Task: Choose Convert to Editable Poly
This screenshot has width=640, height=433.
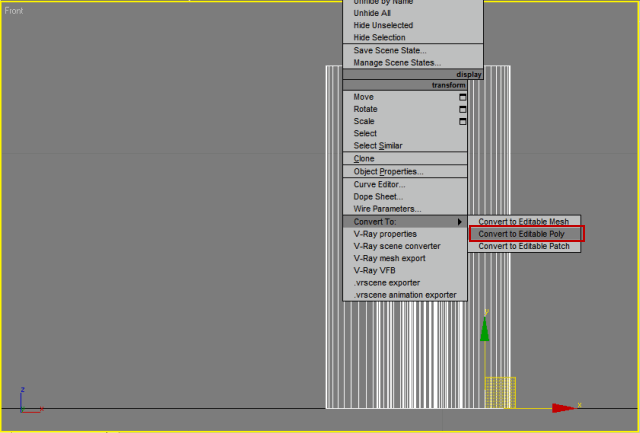Action: [x=524, y=234]
